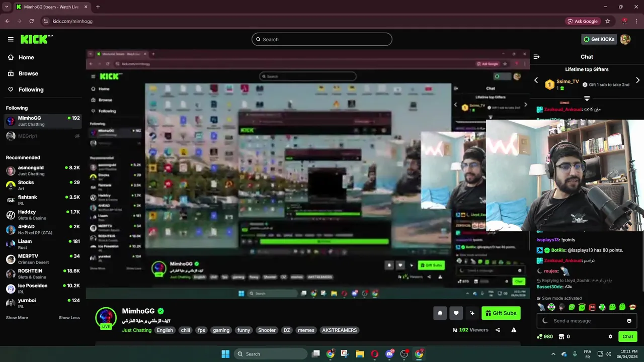Toggle stream notifications bell
Image resolution: width=644 pixels, height=362 pixels.
coord(440,313)
